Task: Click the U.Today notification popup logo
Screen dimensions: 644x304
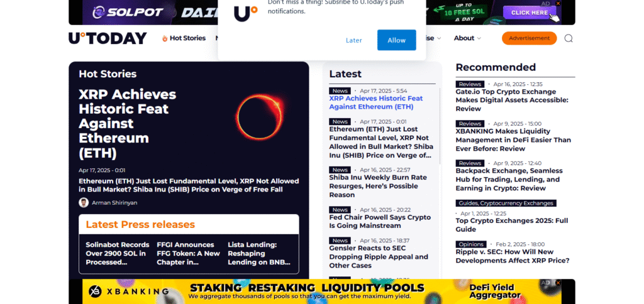Action: click(246, 14)
